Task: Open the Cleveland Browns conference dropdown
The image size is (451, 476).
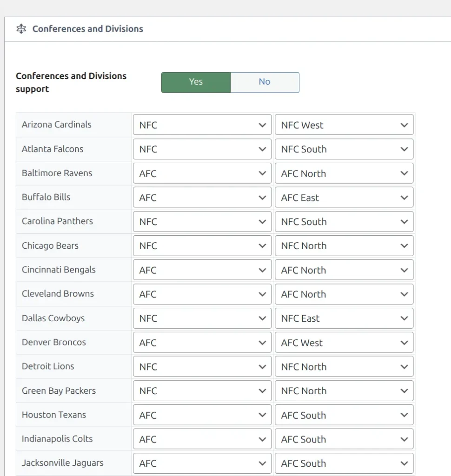Action: [202, 294]
